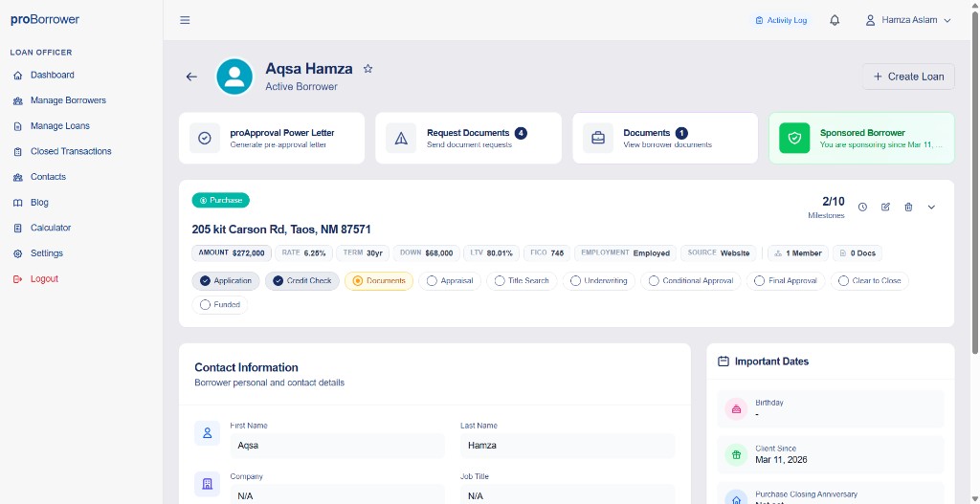
Task: Click the Manage Borrowers people icon
Action: point(17,100)
